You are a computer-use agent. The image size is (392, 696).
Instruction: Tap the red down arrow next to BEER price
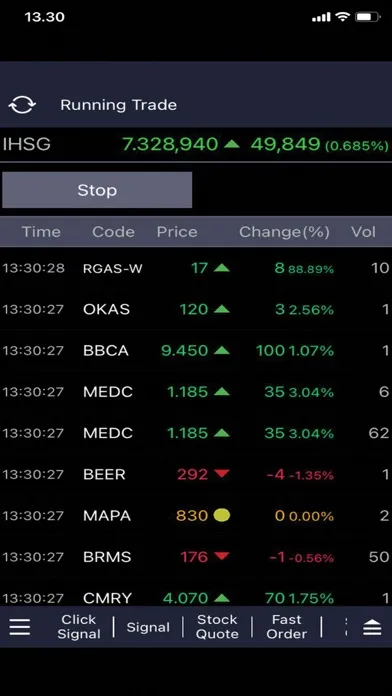pyautogui.click(x=222, y=474)
